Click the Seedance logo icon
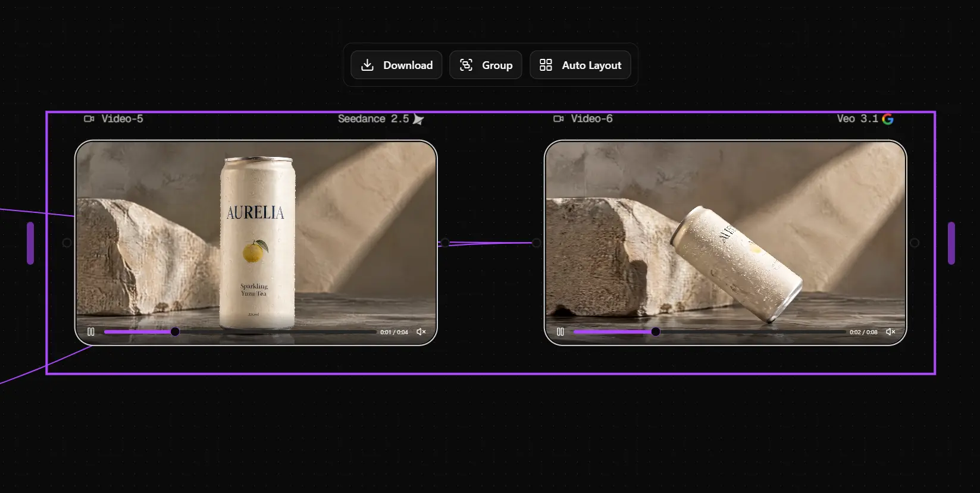 click(418, 119)
